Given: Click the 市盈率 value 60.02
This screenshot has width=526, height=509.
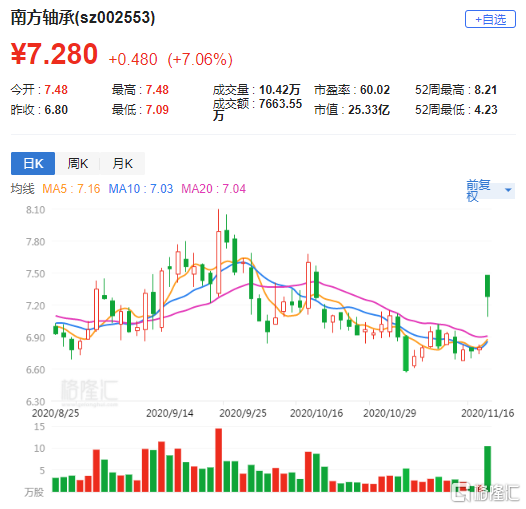Looking at the screenshot, I should tap(375, 90).
